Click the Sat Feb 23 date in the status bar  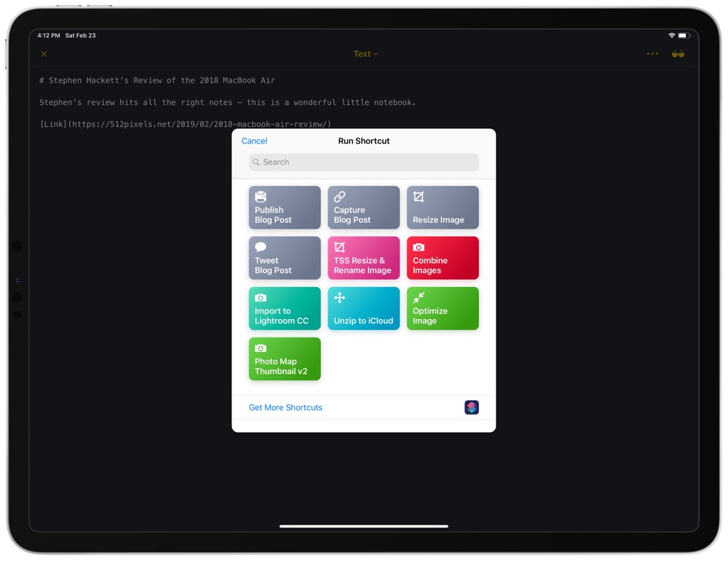[80, 35]
